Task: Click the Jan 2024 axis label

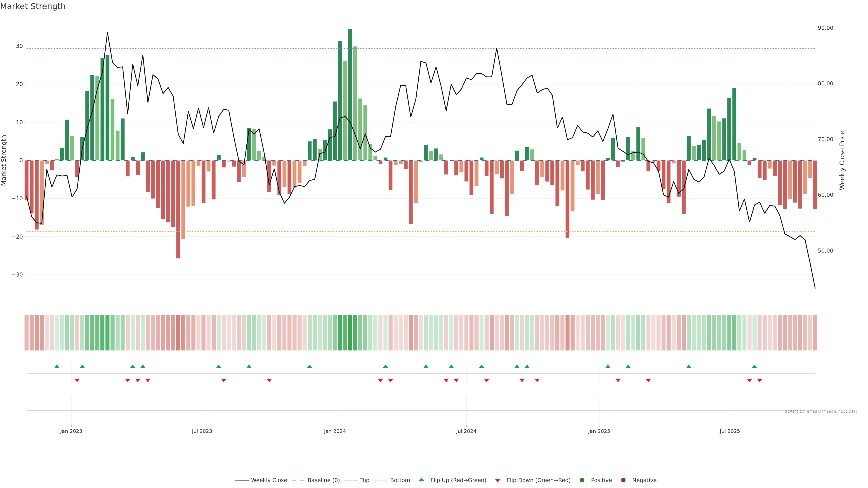Action: 335,431
